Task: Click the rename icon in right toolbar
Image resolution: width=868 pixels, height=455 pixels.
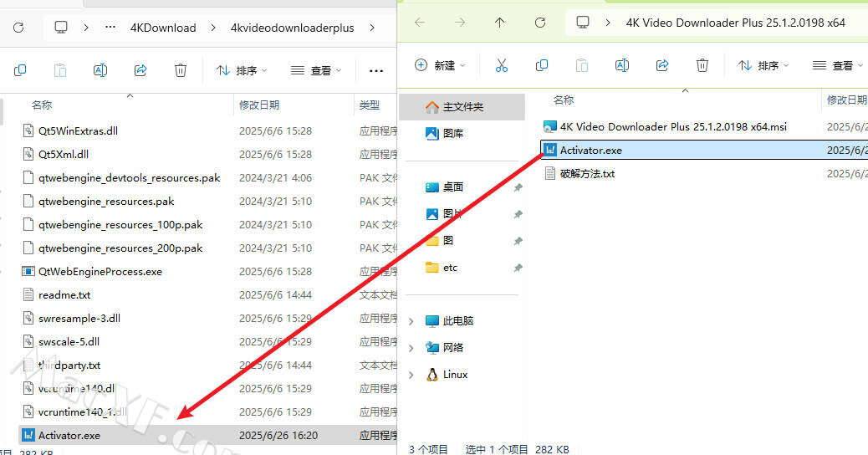Action: (622, 65)
